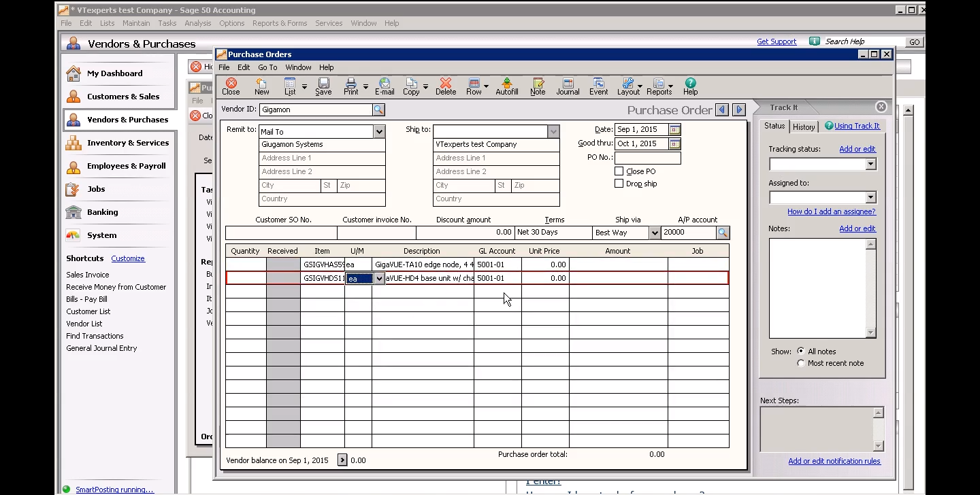Image resolution: width=980 pixels, height=495 pixels.
Task: Expand the Assigned to dropdown
Action: (870, 198)
